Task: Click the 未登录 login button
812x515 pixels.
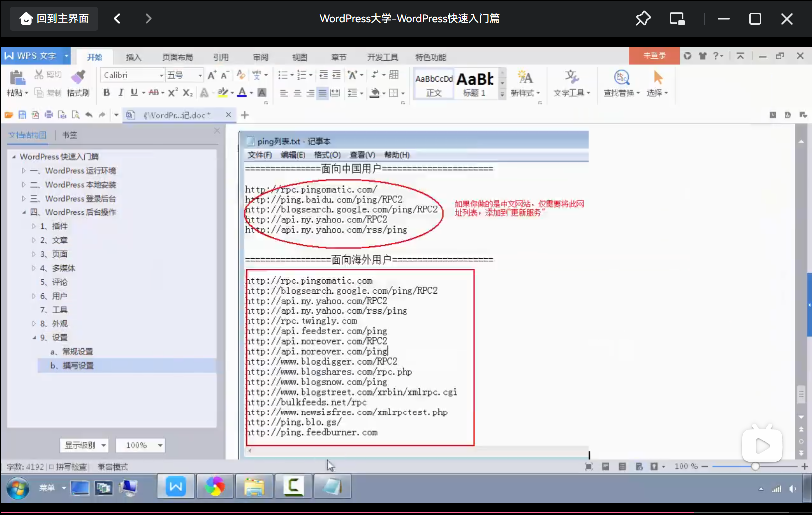Action: [x=654, y=56]
